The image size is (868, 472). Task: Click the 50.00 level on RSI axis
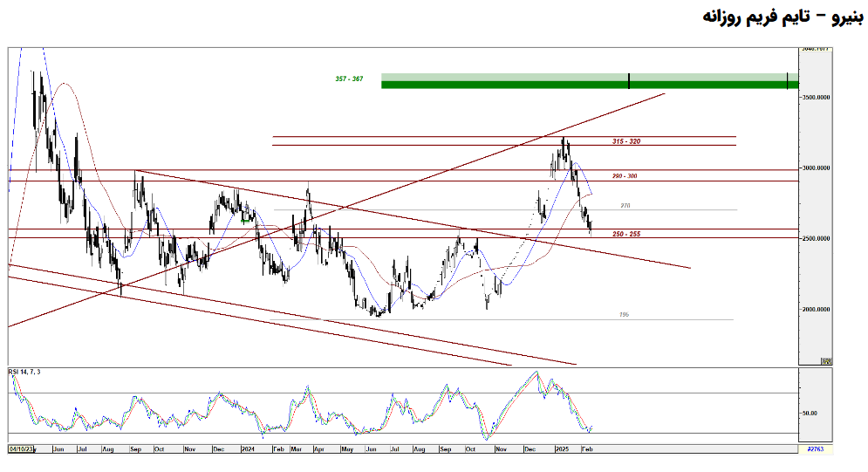point(811,413)
